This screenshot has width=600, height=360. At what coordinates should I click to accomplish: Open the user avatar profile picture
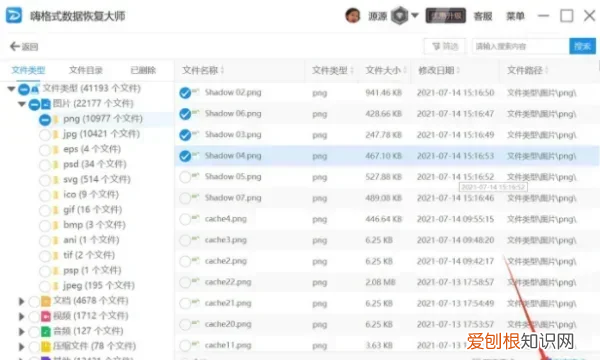(x=352, y=16)
